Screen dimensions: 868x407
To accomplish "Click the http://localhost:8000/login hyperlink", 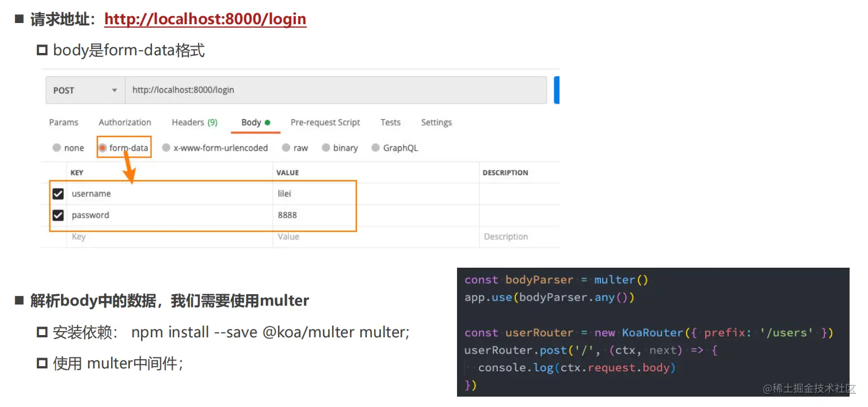I will [205, 19].
